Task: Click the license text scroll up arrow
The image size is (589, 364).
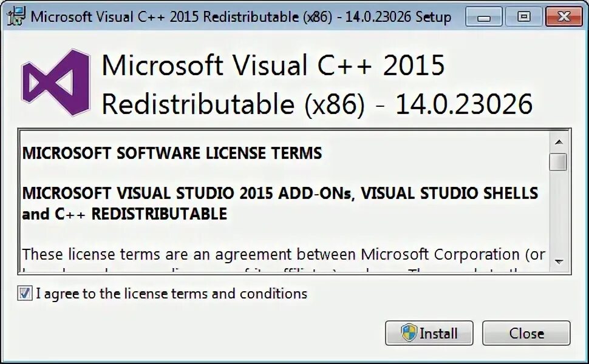Action: pos(559,142)
